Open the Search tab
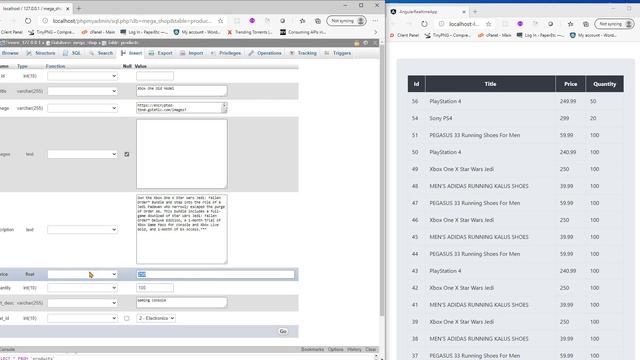The image size is (640, 360). click(101, 53)
